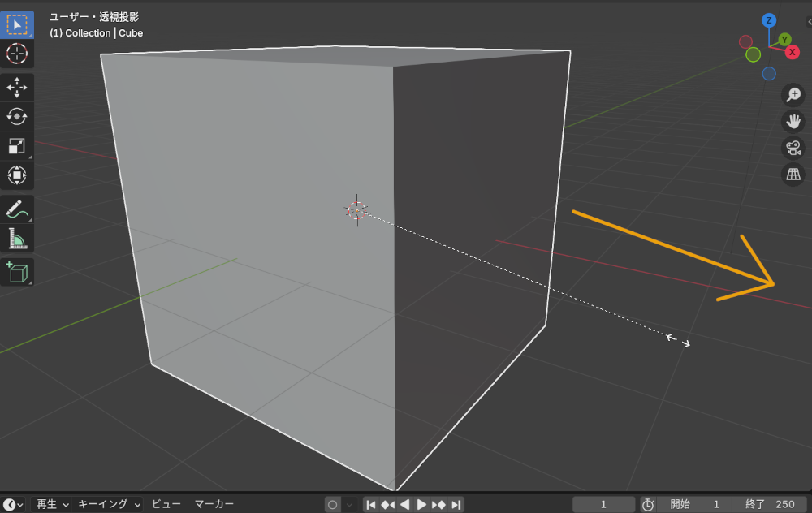This screenshot has width=812, height=513.
Task: Open auto keyframing options dropdown arrow
Action: (349, 504)
